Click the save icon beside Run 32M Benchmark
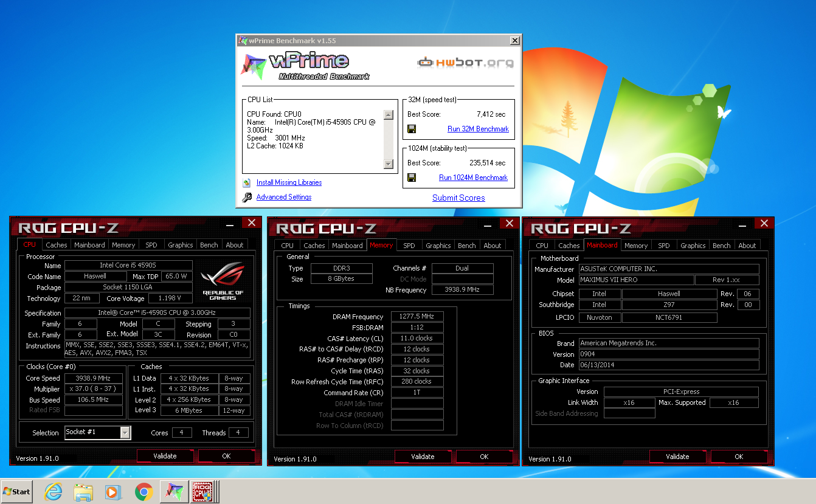 412,129
